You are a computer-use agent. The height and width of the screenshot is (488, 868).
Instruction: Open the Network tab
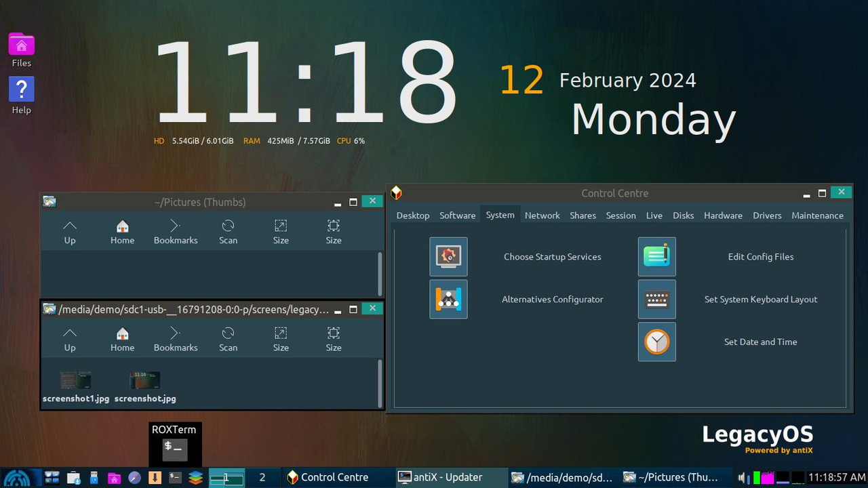pos(542,216)
